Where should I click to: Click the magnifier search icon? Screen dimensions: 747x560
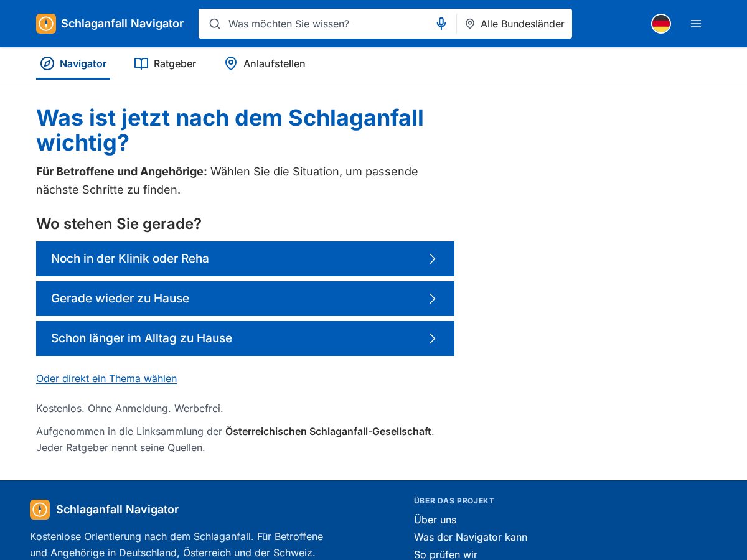pos(215,24)
